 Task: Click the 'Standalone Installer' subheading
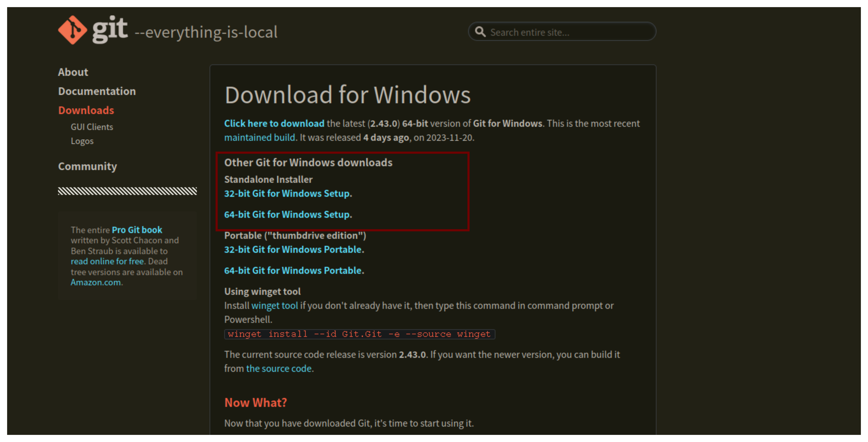click(x=269, y=179)
